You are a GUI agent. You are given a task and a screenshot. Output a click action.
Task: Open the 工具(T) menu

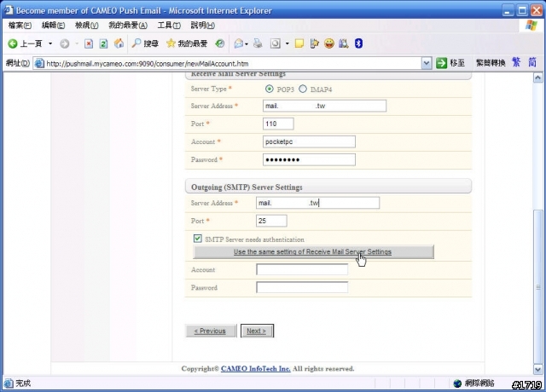pyautogui.click(x=169, y=25)
